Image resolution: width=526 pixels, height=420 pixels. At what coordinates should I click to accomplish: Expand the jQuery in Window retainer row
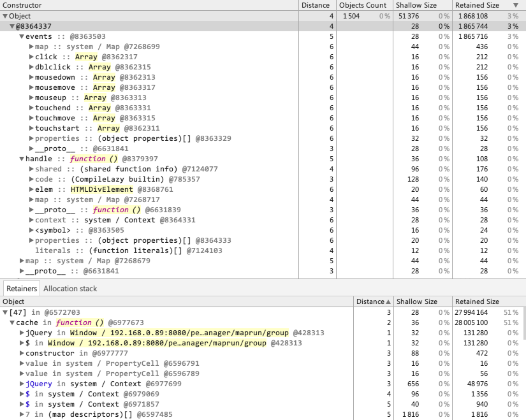tap(22, 333)
